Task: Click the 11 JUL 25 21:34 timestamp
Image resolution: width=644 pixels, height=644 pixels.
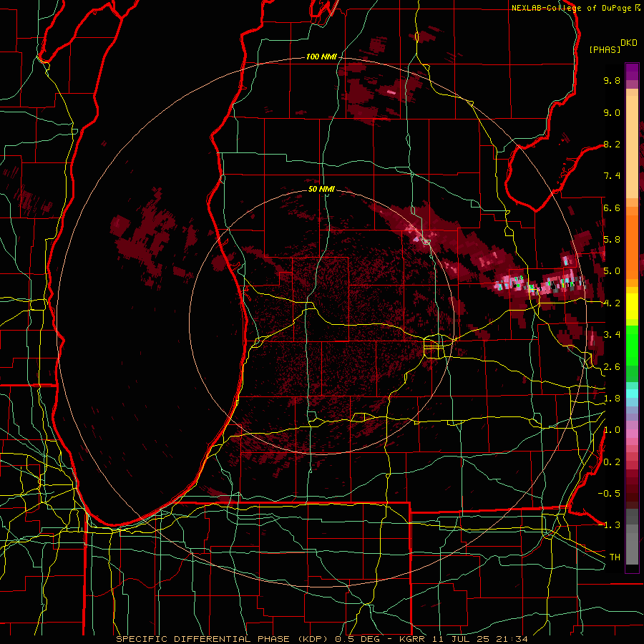Action: [x=480, y=639]
